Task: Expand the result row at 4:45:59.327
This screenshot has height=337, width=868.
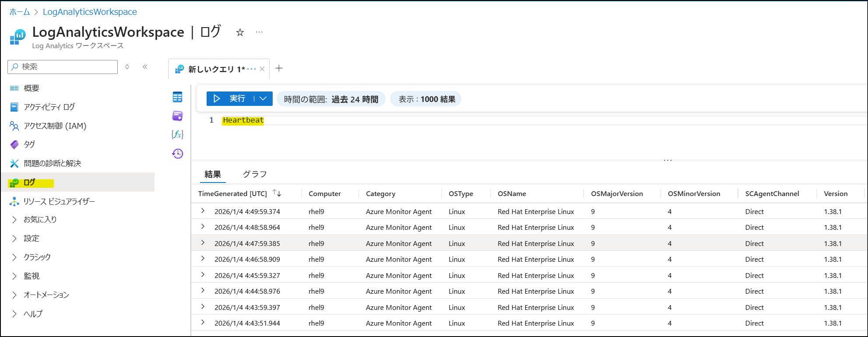Action: pyautogui.click(x=203, y=275)
